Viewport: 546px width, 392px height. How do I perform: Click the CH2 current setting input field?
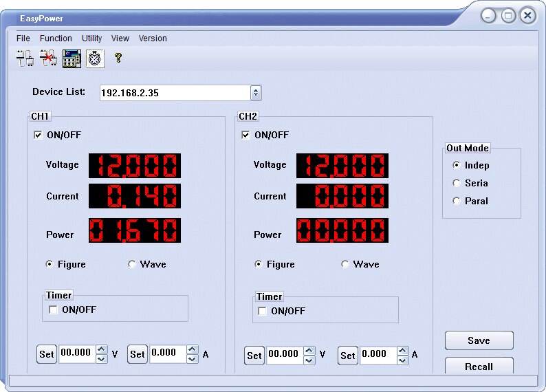point(378,356)
